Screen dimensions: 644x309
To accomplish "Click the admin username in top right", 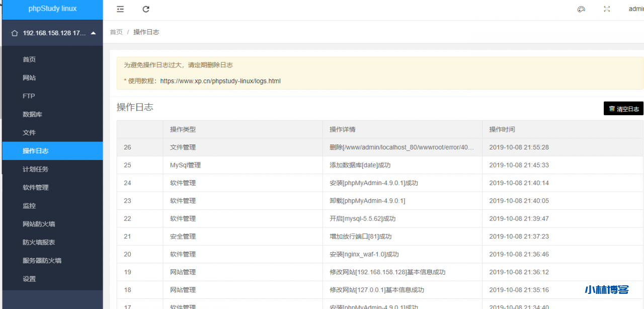I will (x=637, y=9).
